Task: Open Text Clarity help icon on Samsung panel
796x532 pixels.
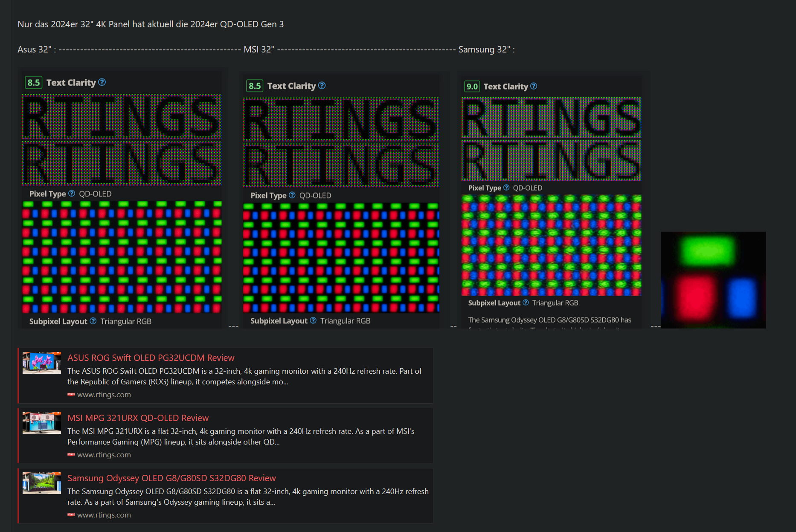Action: click(533, 86)
